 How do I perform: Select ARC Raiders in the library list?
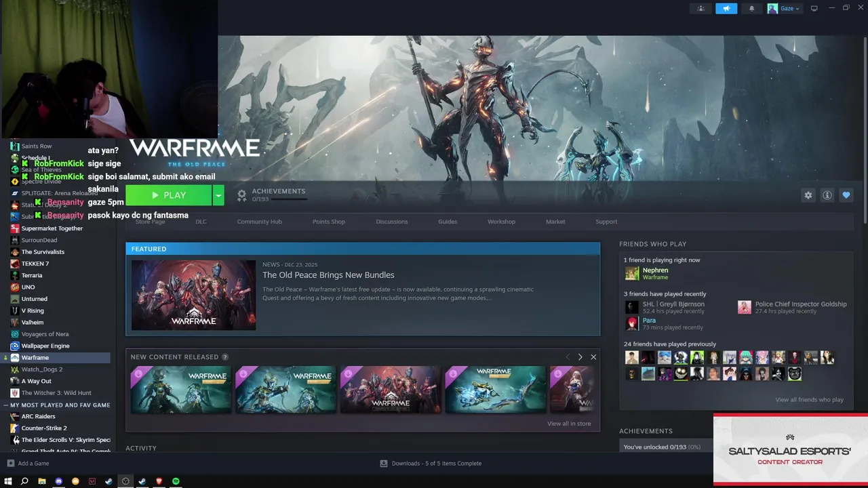(38, 417)
